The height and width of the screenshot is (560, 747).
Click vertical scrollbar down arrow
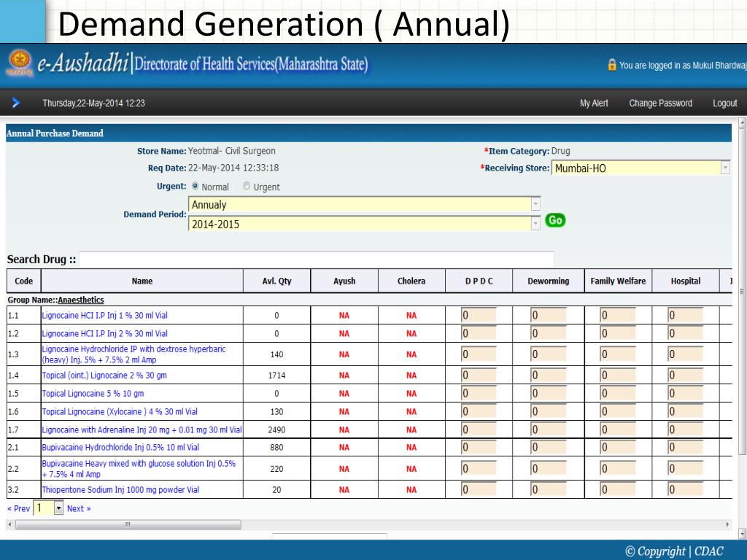tap(742, 533)
